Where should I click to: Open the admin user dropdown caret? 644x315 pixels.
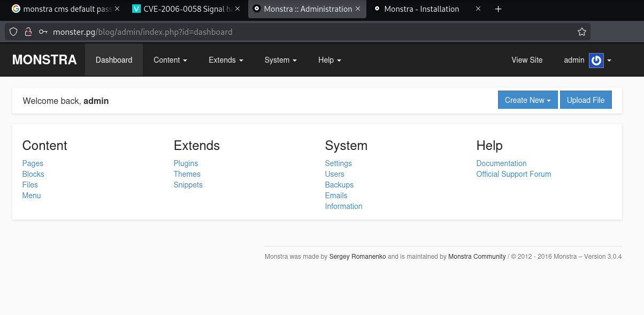coord(609,61)
